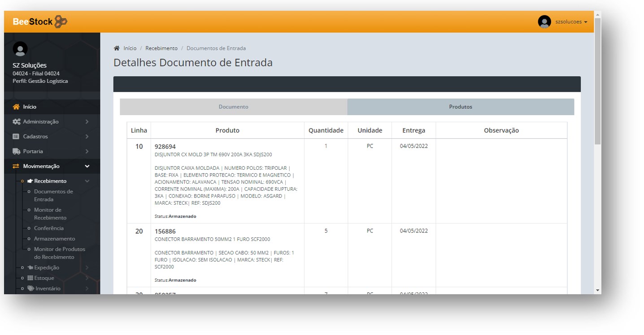This screenshot has height=335, width=644.
Task: Click the sidebar profile avatar
Action: 20,49
